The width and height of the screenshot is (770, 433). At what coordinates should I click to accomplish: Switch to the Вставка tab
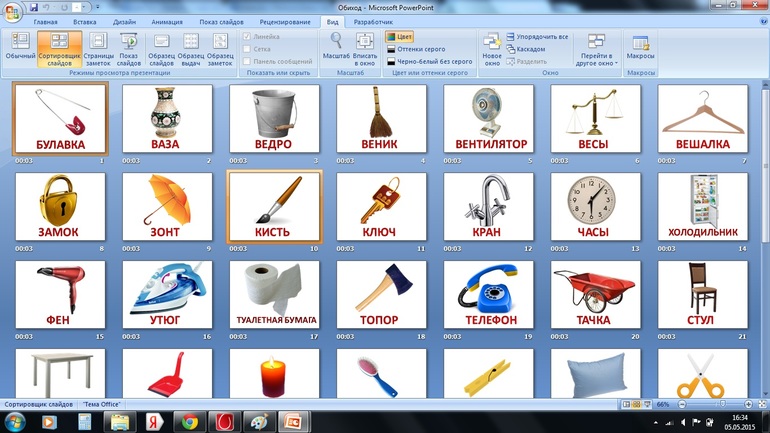tap(85, 21)
